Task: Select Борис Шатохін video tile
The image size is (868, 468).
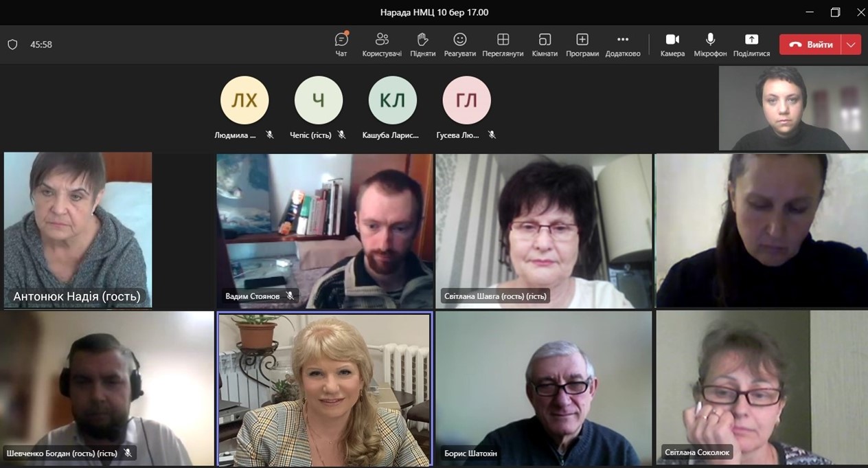Action: pos(543,388)
